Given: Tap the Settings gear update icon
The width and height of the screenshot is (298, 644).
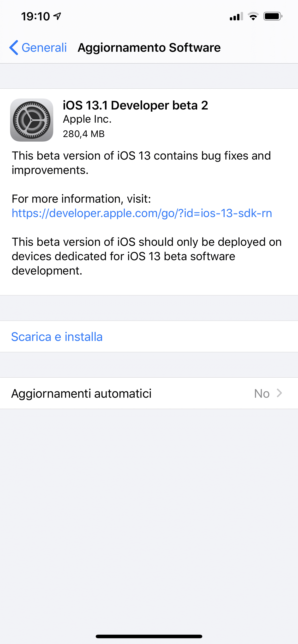Looking at the screenshot, I should pos(32,120).
